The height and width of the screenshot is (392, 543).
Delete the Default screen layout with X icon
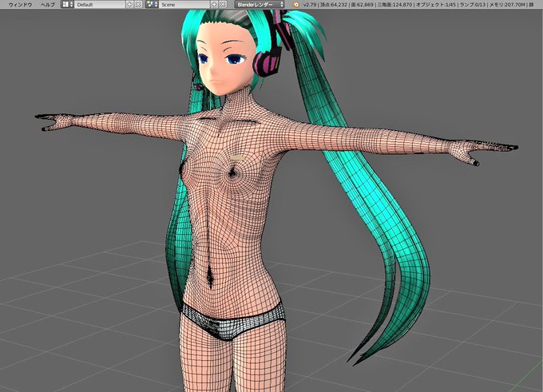[138, 5]
